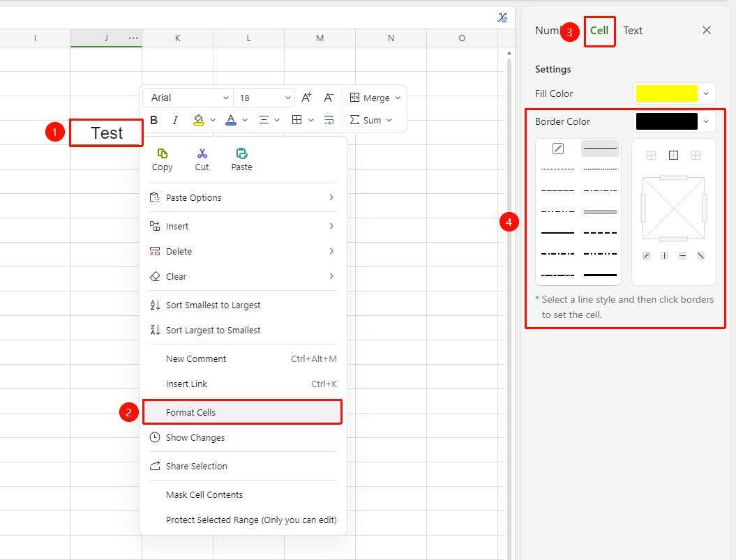Close the format panel with the X
736x560 pixels.
coord(707,30)
